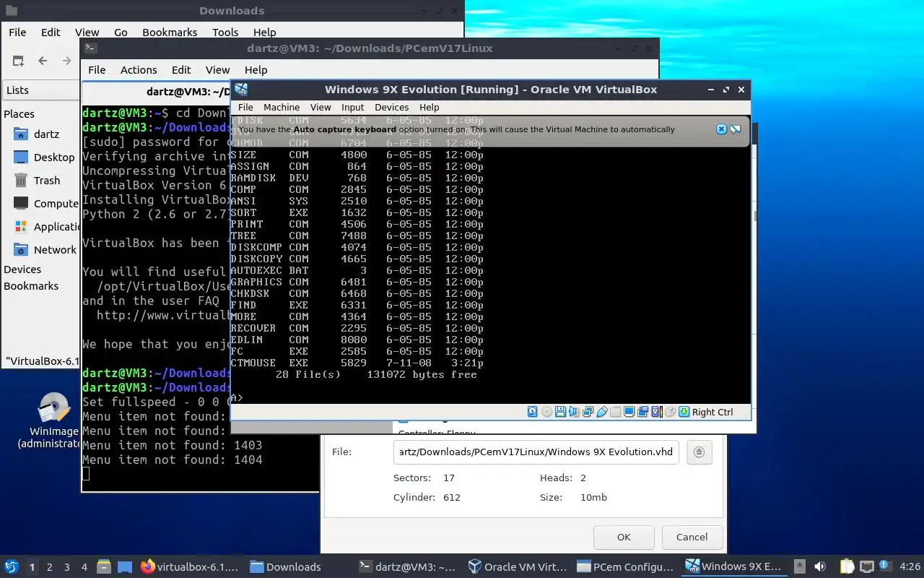
Task: Switch to the Downloads taskbar entry
Action: 298,567
